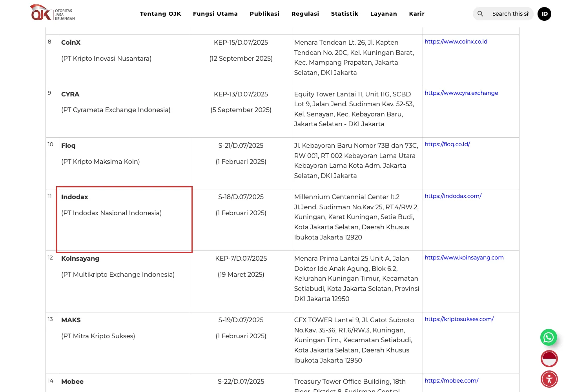This screenshot has width=565, height=392.
Task: Switch language with ID button
Action: [x=544, y=14]
